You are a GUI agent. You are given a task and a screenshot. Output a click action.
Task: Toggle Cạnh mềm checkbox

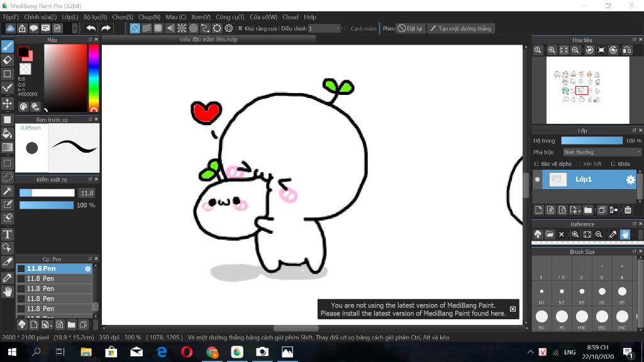coord(346,29)
